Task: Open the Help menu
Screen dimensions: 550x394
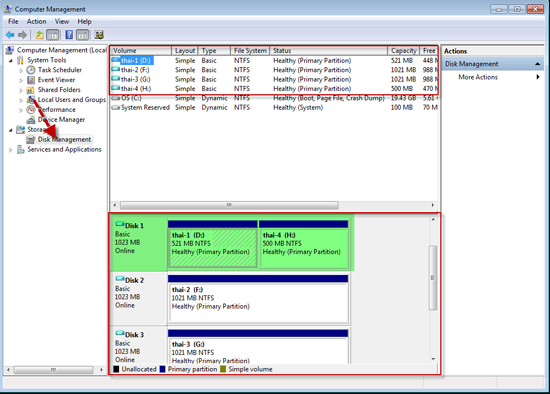Action: 85,21
